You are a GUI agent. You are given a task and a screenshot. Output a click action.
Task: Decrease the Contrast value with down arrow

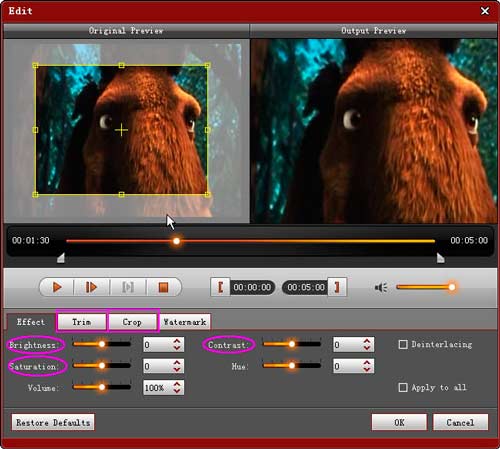[x=367, y=348]
